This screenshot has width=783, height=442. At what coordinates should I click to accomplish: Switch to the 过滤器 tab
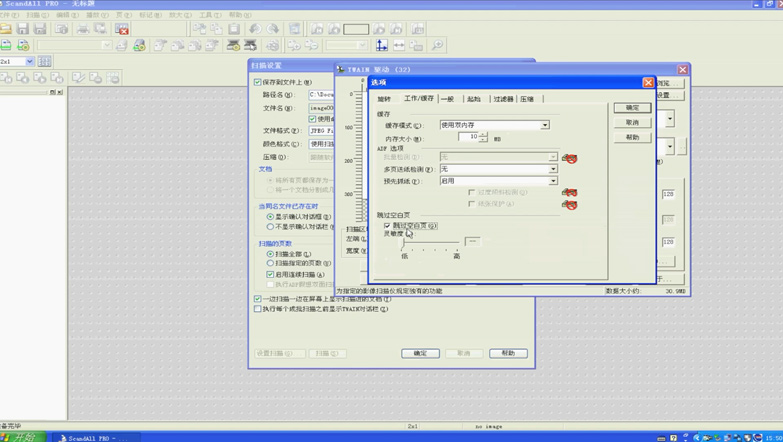[503, 99]
